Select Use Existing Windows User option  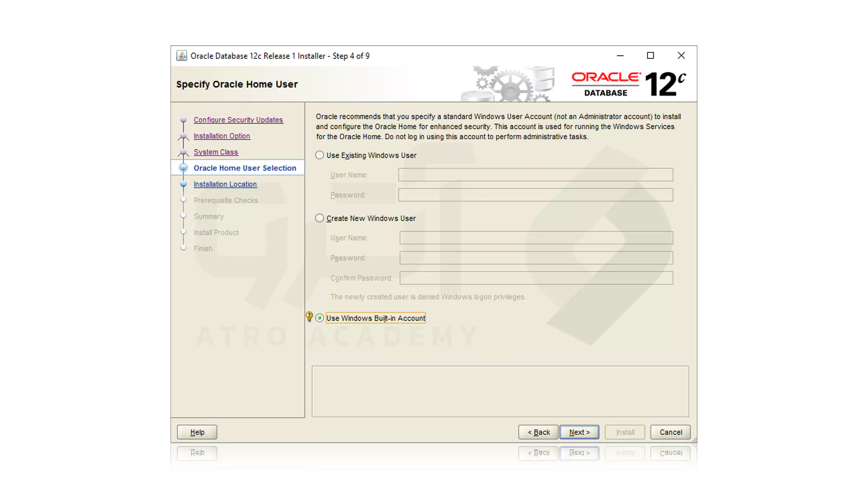319,155
